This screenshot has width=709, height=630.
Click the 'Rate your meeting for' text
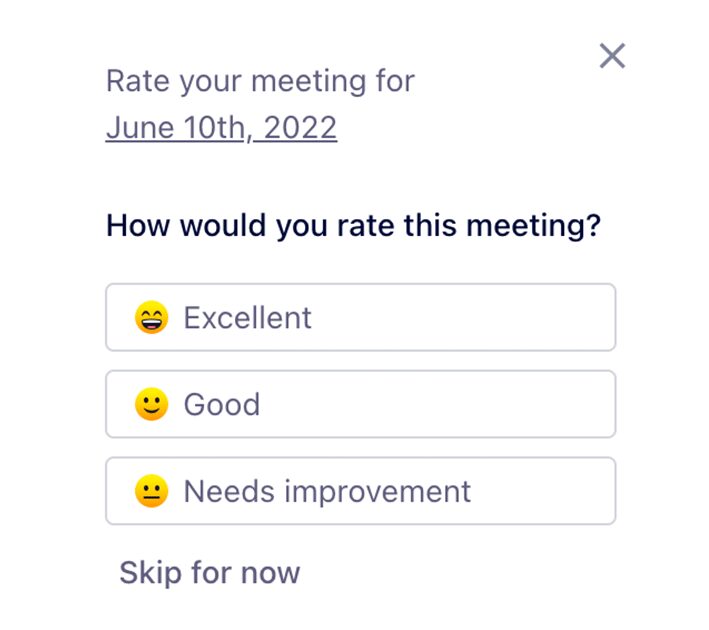pyautogui.click(x=260, y=82)
